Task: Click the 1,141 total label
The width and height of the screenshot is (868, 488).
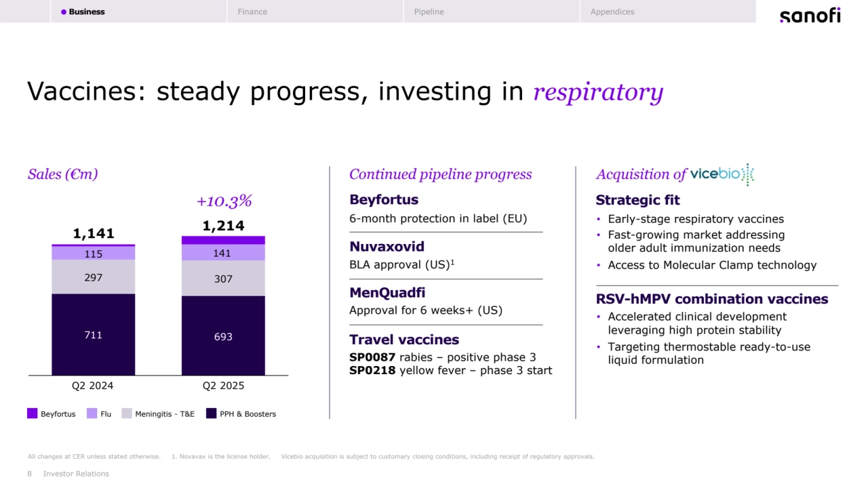Action: tap(93, 233)
